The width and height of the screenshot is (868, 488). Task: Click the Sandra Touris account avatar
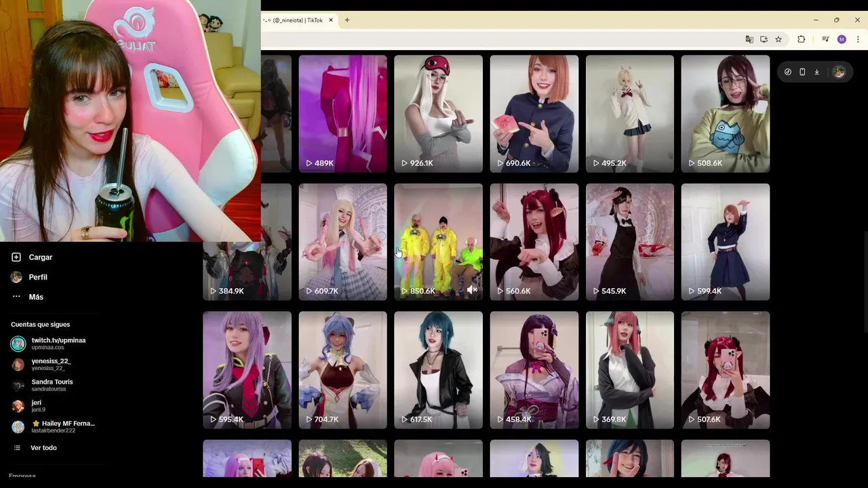(x=18, y=385)
